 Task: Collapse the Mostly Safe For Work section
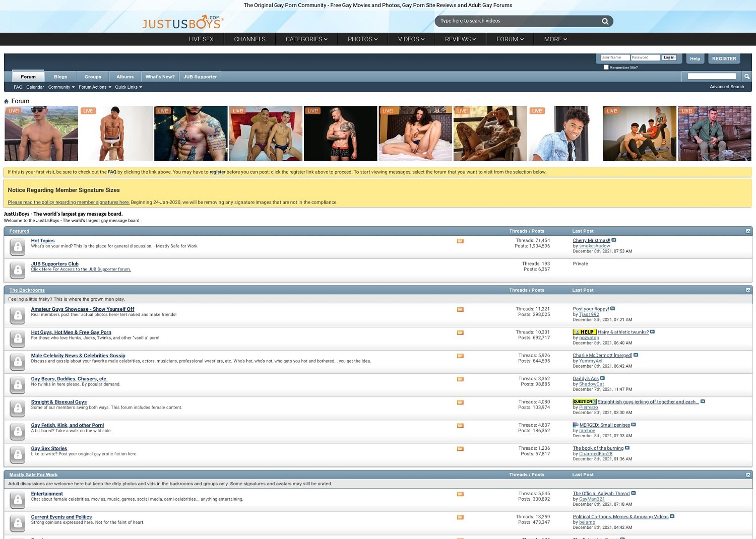[x=748, y=475]
